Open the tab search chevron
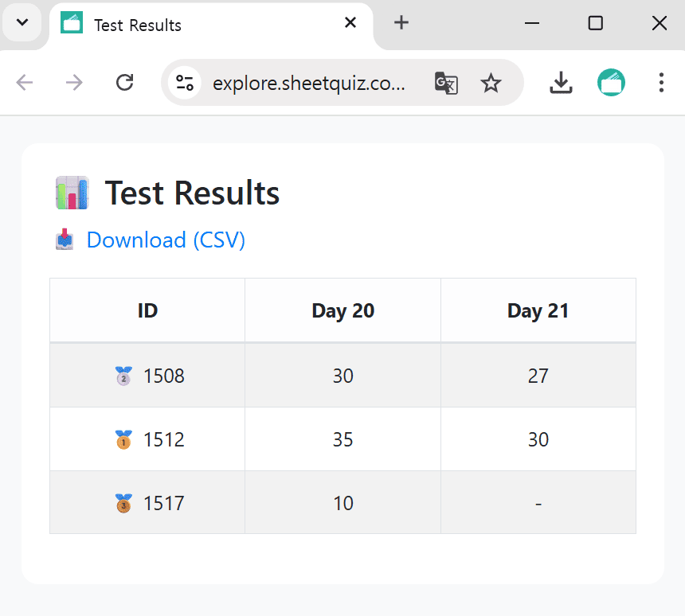 tap(22, 22)
